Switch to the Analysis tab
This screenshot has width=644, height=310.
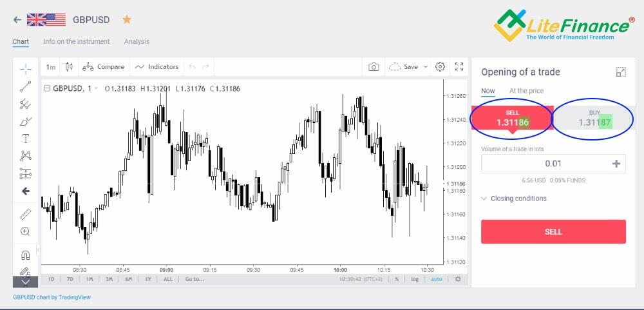coord(137,41)
